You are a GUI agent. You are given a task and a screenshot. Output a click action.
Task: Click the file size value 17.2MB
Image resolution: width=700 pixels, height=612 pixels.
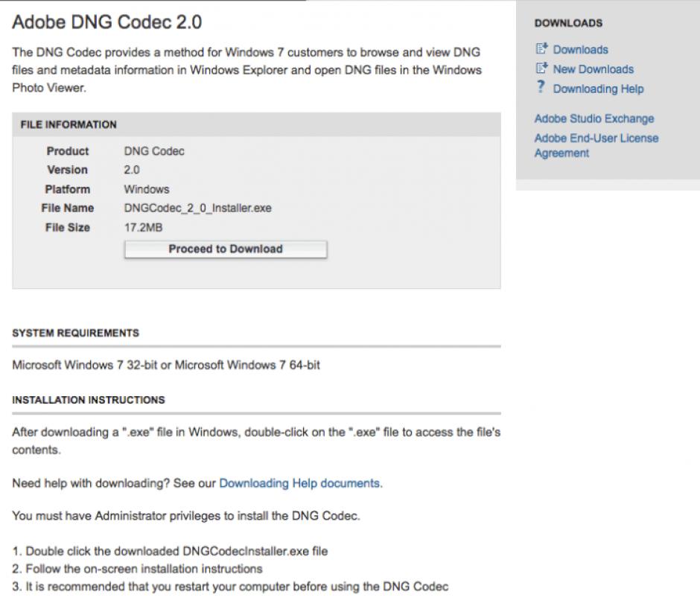click(143, 228)
